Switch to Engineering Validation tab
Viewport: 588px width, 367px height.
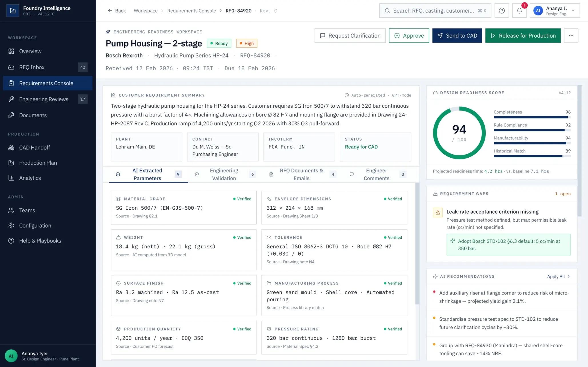pyautogui.click(x=225, y=174)
